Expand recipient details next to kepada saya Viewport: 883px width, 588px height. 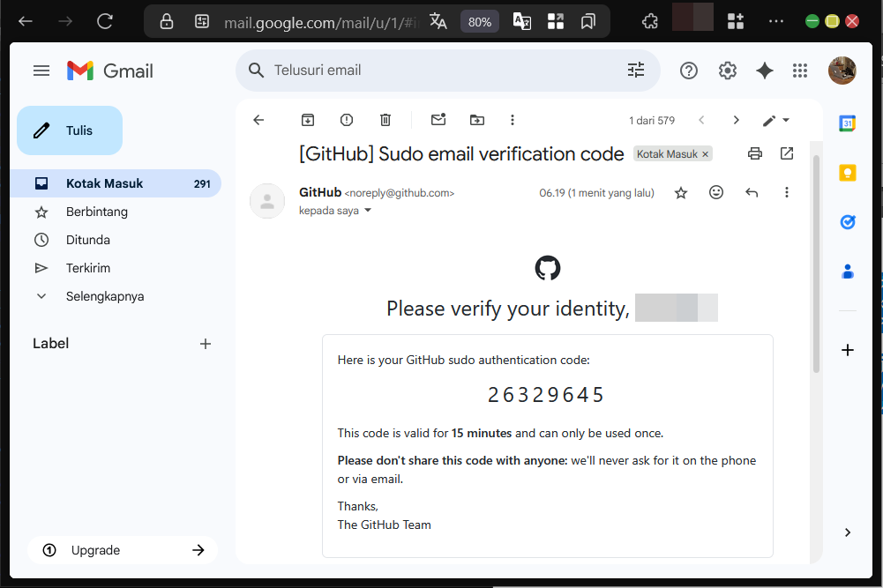(368, 211)
